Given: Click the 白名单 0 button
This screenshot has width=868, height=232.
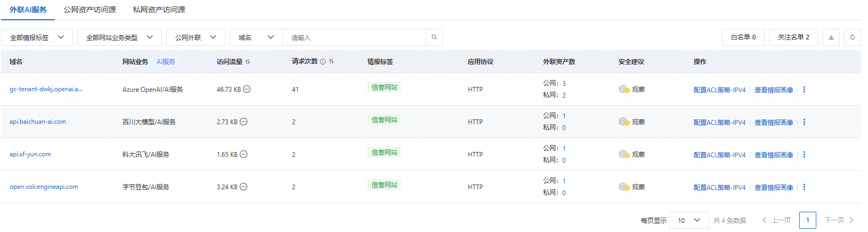Looking at the screenshot, I should (743, 37).
